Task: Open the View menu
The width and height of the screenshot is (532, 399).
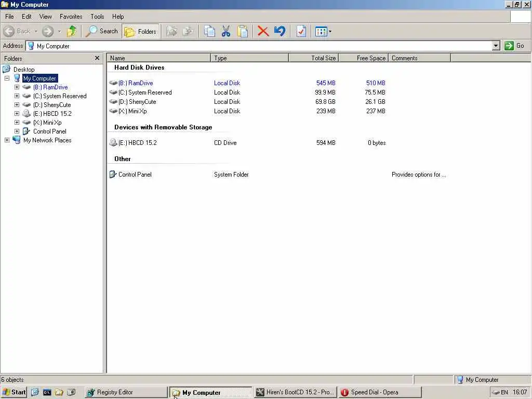Action: click(x=46, y=17)
